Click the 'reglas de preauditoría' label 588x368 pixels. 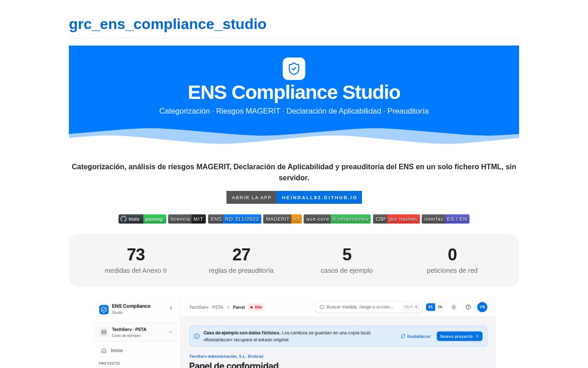pos(241,270)
